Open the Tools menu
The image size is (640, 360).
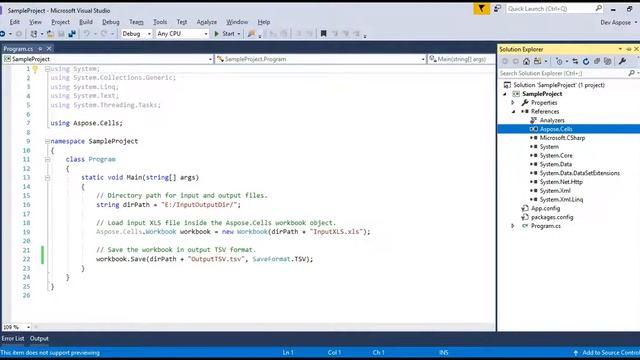(160, 22)
